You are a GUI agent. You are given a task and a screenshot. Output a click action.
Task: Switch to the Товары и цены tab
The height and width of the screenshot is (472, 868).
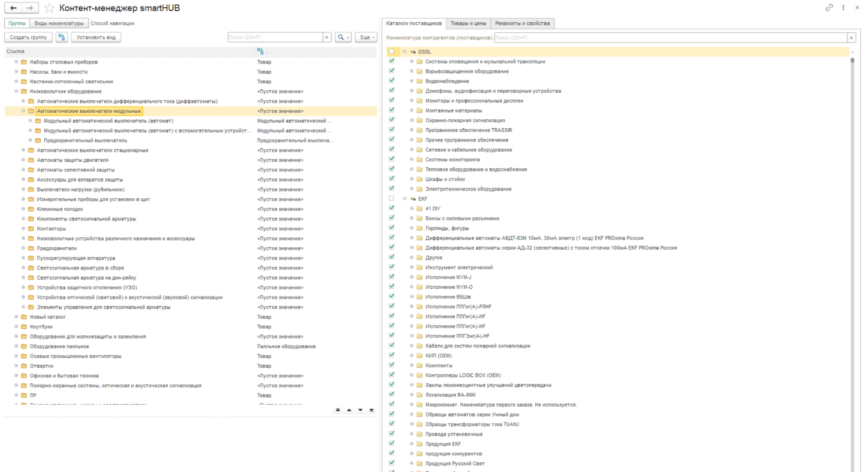point(468,23)
